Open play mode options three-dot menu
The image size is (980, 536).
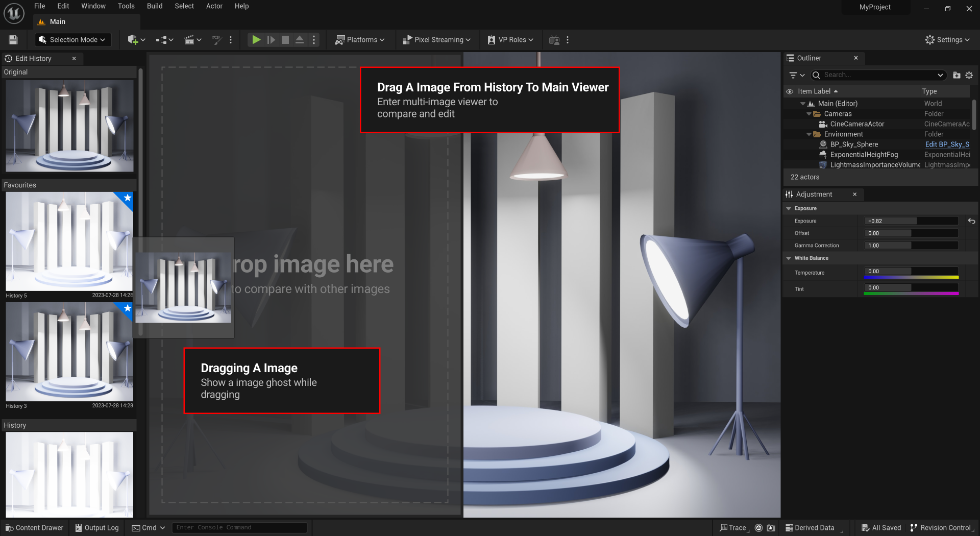(x=314, y=40)
